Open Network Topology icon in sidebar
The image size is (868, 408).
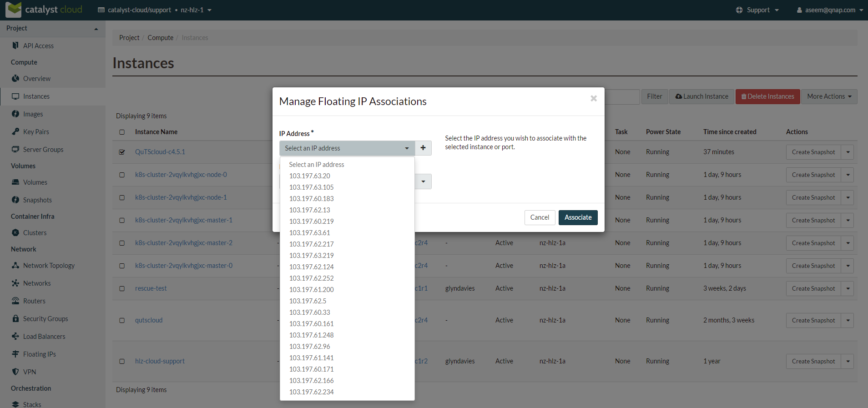point(15,266)
